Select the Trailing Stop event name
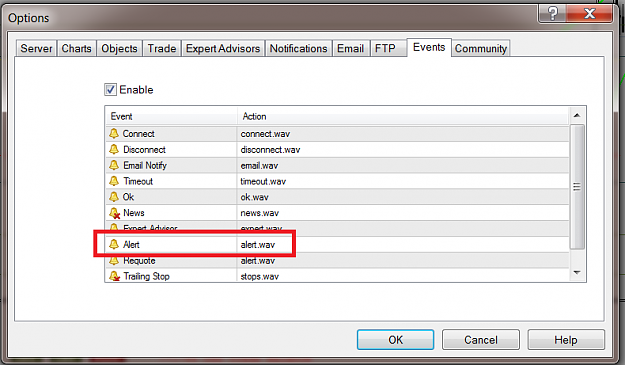The width and height of the screenshot is (625, 365). 146,276
